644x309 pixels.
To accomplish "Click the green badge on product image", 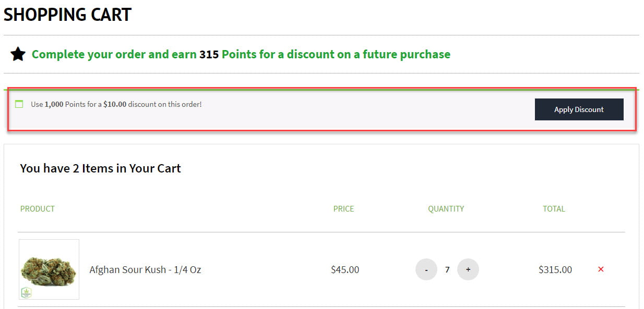I will 26,292.
